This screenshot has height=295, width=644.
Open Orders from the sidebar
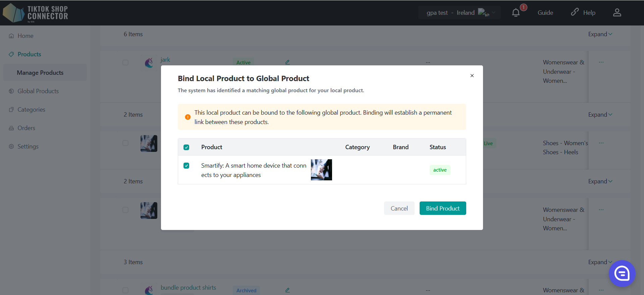[26, 128]
